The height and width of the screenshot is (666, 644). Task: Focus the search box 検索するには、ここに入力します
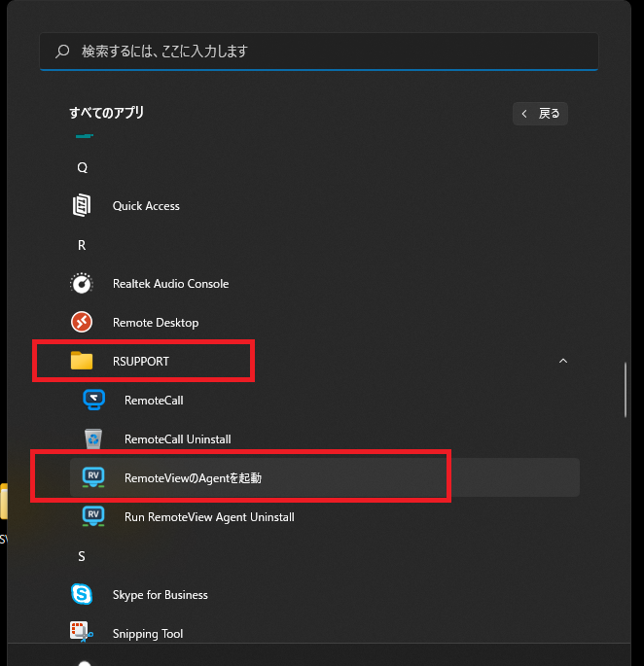319,52
